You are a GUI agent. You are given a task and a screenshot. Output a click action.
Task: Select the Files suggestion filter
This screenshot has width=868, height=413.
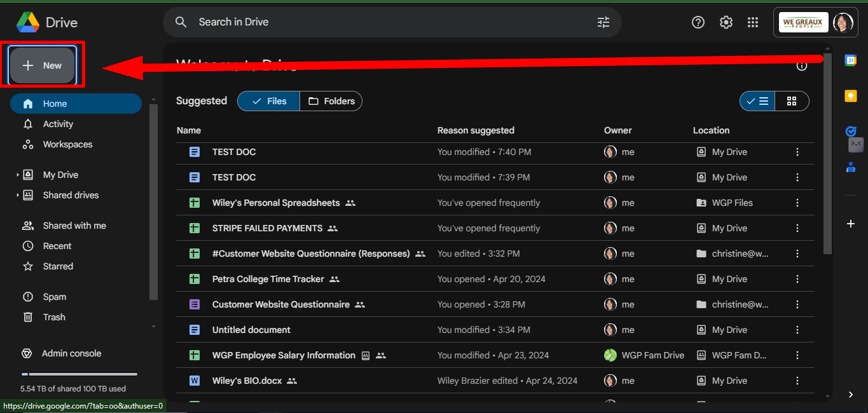click(269, 101)
